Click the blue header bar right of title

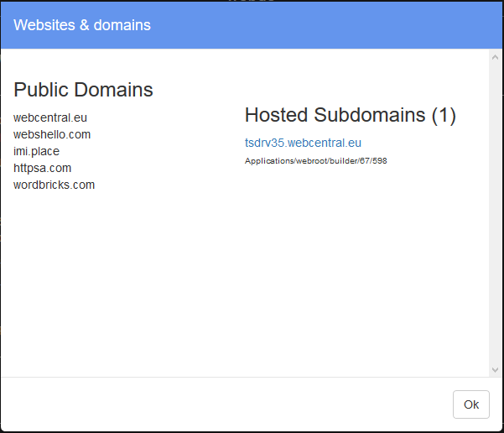click(x=325, y=25)
